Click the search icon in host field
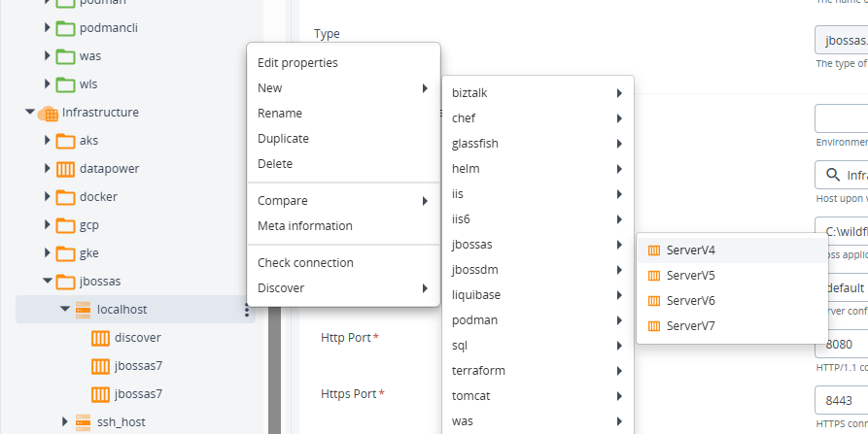Image resolution: width=868 pixels, height=434 pixels. [x=832, y=176]
